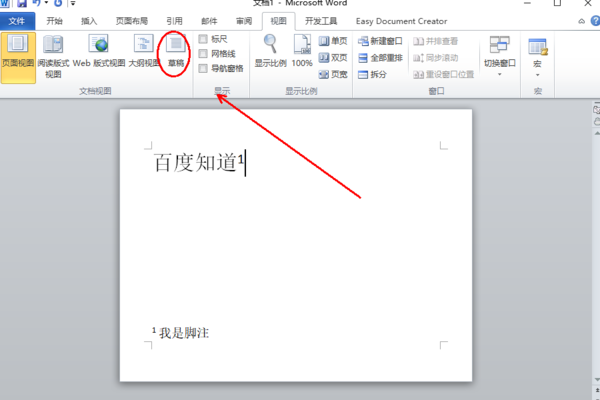Choose 页宽 page width zoom
The image size is (600, 400).
pyautogui.click(x=333, y=74)
